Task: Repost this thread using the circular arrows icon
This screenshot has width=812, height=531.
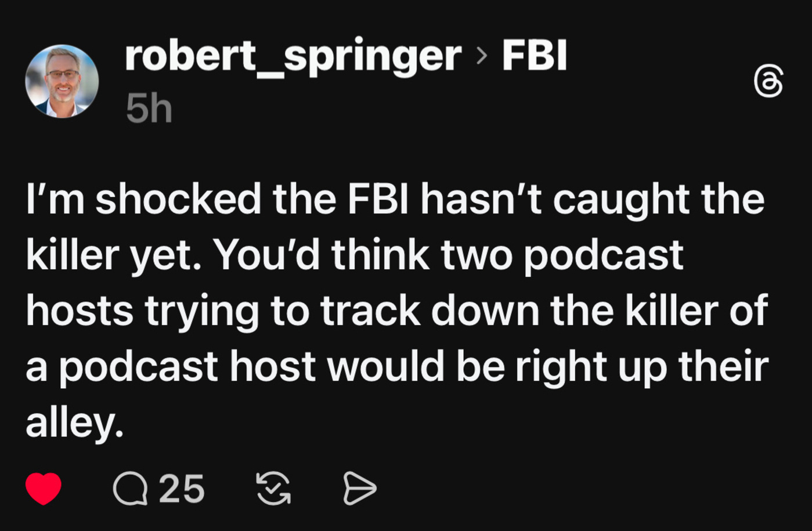Action: 273,489
